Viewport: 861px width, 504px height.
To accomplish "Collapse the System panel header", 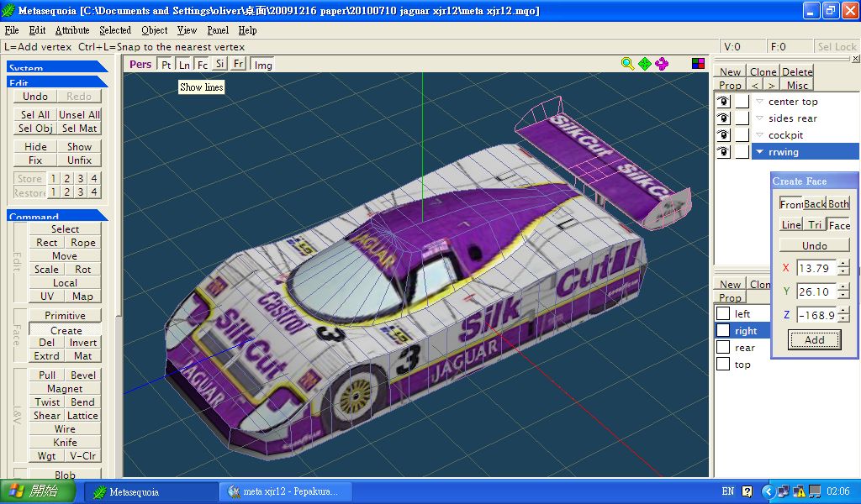I will point(56,66).
